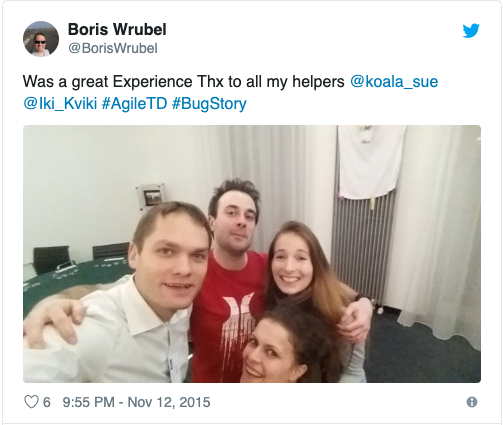Follow the #BugStory hashtag

(x=209, y=104)
